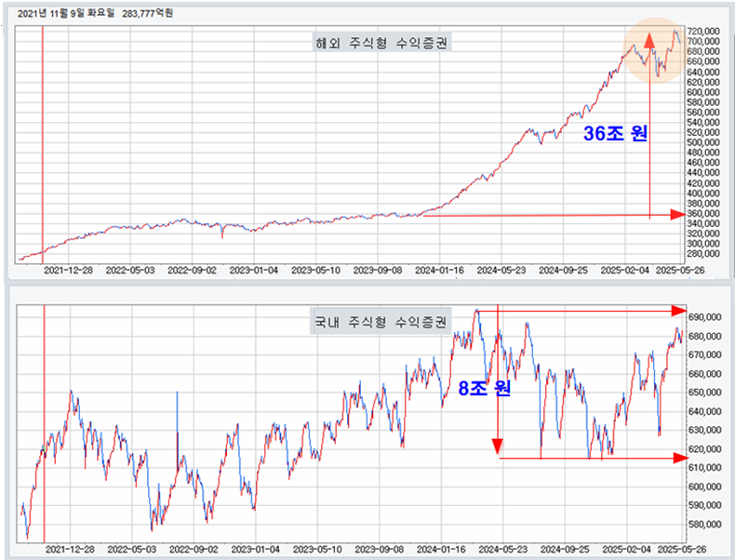The image size is (735, 560).
Task: Click 2021-12-28 date under the overseas chart
Action: click(69, 271)
